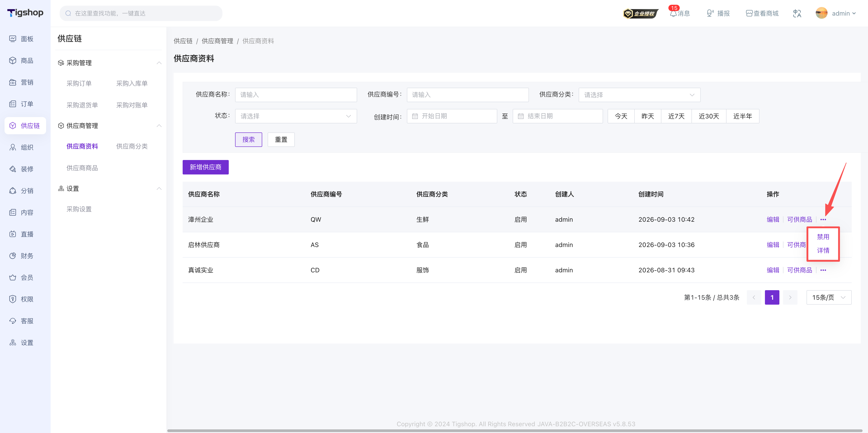The image size is (868, 433).
Task: Edit the 漳州企业 supplier
Action: (x=773, y=220)
